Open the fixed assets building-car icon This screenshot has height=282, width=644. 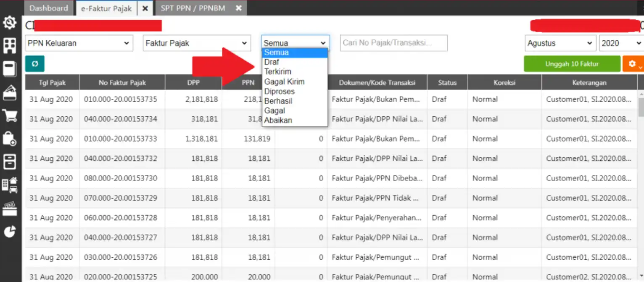(x=10, y=185)
